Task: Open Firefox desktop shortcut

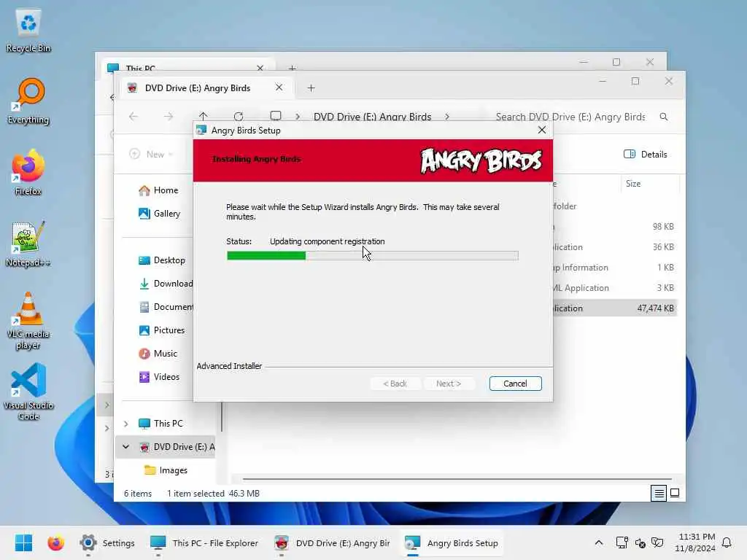Action: coord(28,173)
